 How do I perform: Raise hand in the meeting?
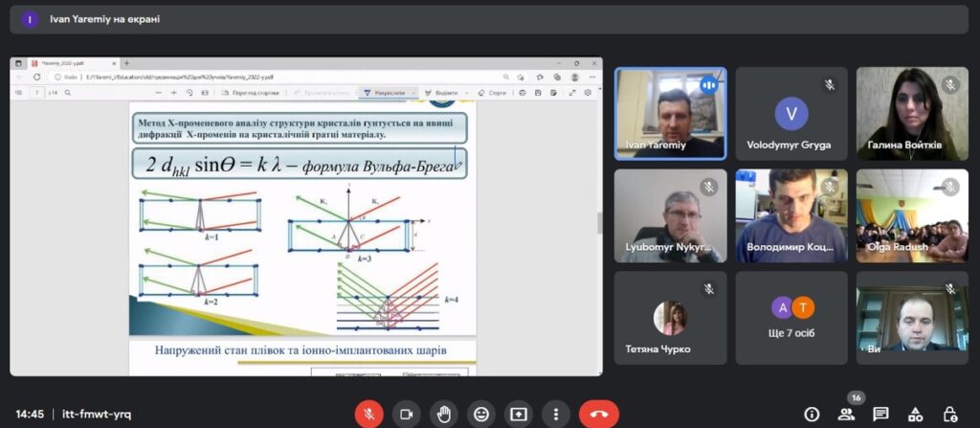(x=444, y=414)
